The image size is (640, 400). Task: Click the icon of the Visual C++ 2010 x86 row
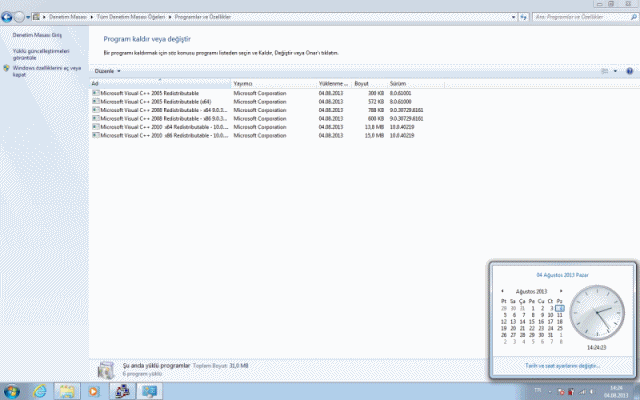96,136
